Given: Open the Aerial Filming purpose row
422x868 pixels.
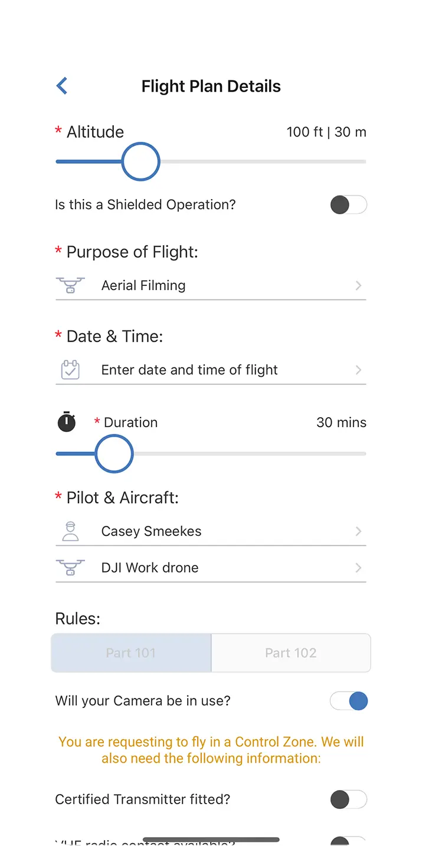Looking at the screenshot, I should click(177, 285).
